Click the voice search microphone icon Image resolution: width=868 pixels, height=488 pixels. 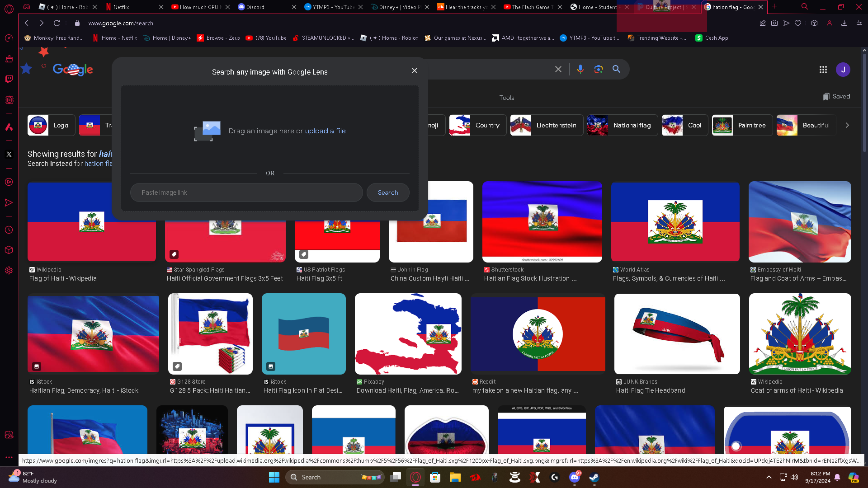580,69
